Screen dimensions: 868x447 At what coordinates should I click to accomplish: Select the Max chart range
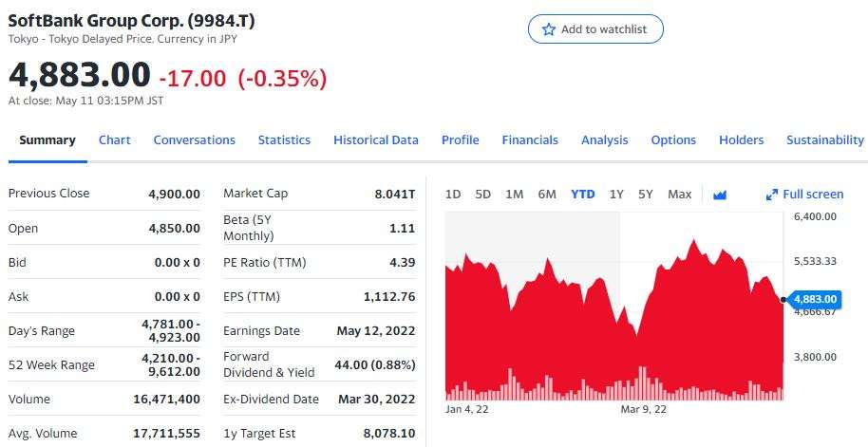[x=679, y=195]
